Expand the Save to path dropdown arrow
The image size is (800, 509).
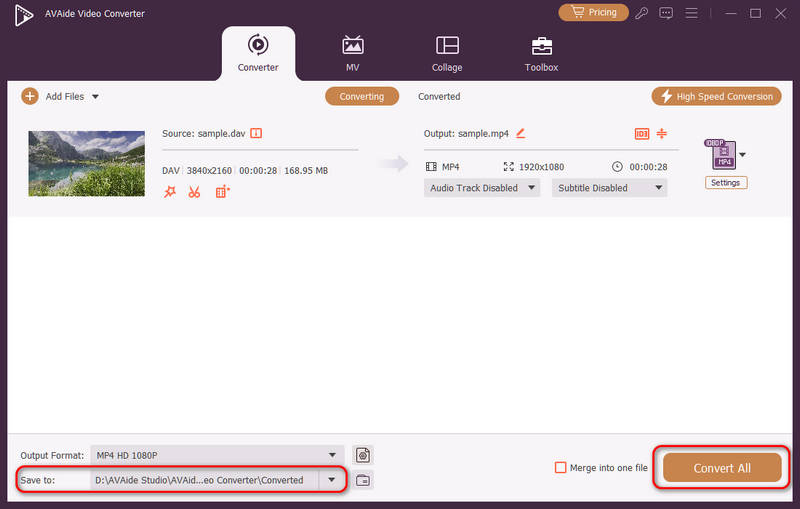[x=332, y=480]
